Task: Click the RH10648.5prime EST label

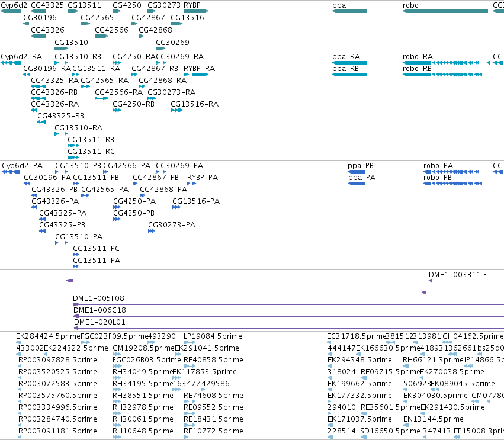Action: [x=143, y=431]
